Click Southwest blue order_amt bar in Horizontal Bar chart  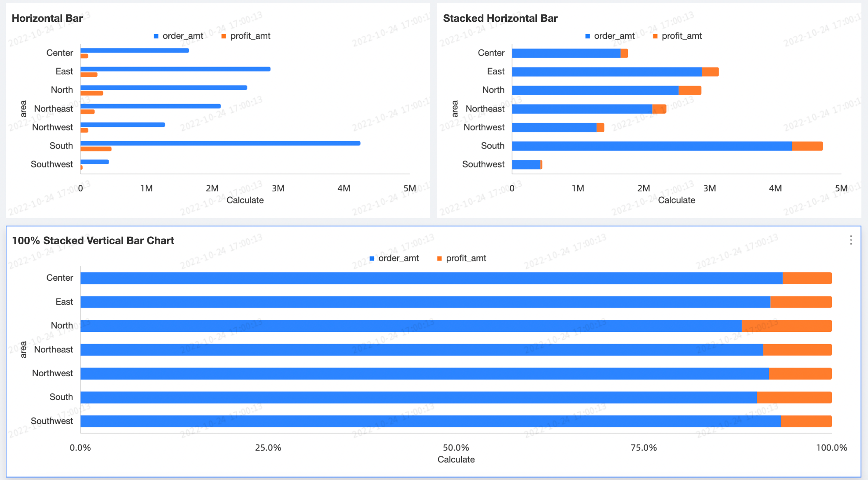click(x=95, y=162)
